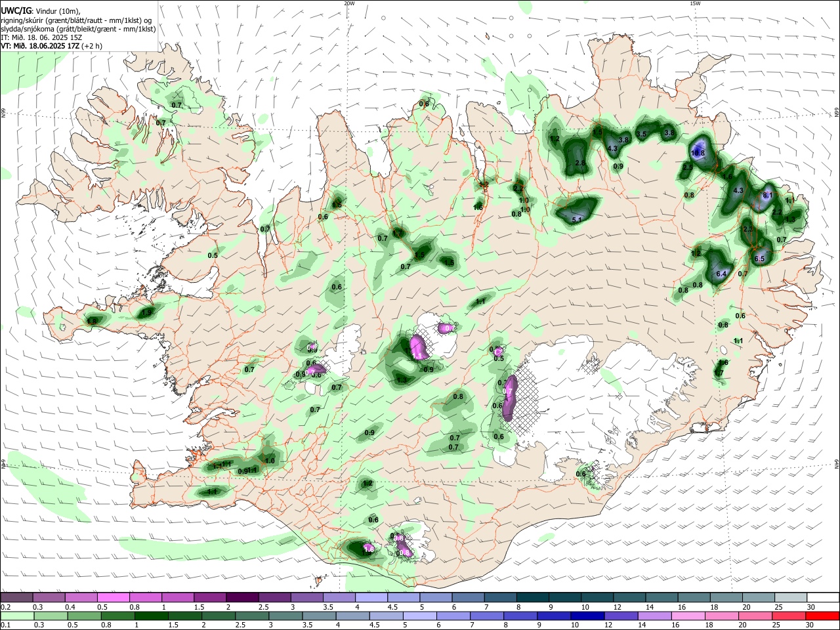Viewport: 840px width, 630px height.
Task: Click the upper legend row label '0.2'
Action: (x=6, y=607)
